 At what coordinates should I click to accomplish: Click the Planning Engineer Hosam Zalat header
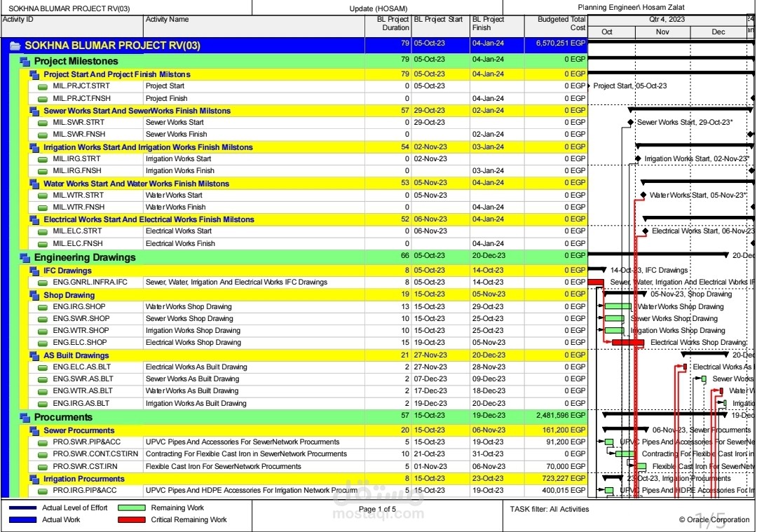coord(631,7)
